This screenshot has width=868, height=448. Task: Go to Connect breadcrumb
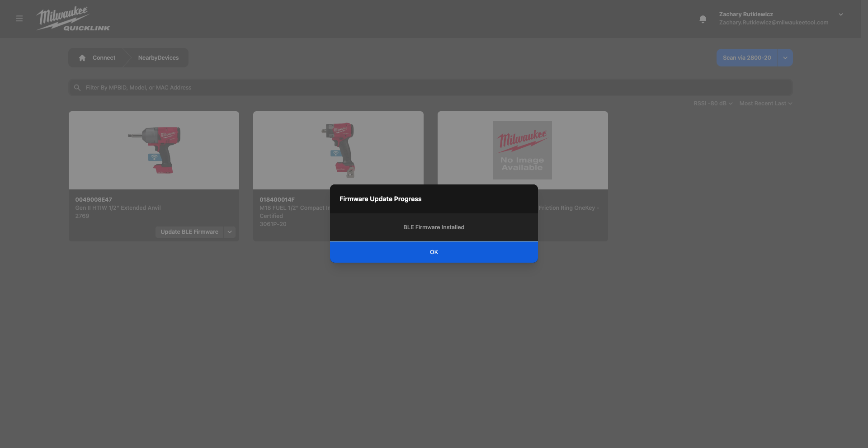click(x=104, y=58)
